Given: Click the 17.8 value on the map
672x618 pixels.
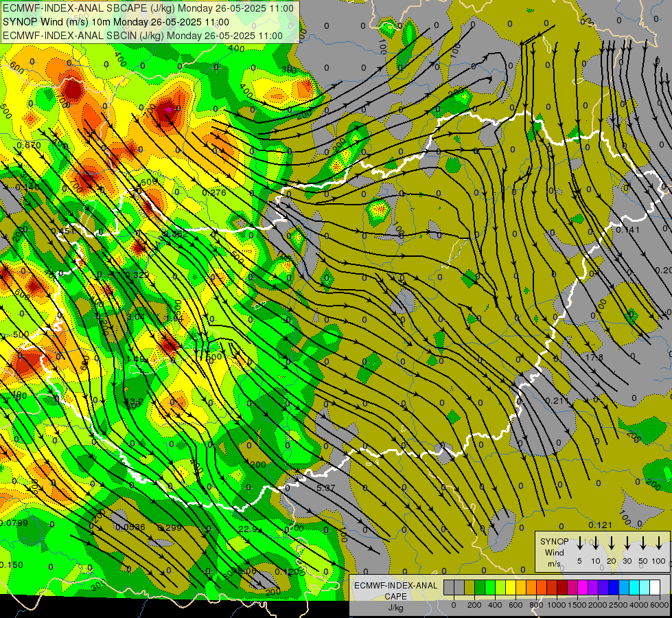Looking at the screenshot, I should click(x=594, y=357).
